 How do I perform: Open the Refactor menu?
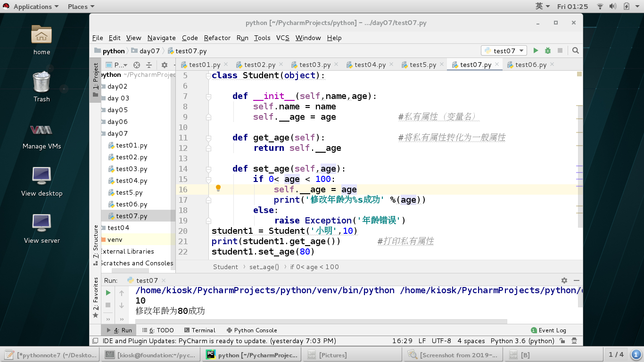(x=217, y=38)
